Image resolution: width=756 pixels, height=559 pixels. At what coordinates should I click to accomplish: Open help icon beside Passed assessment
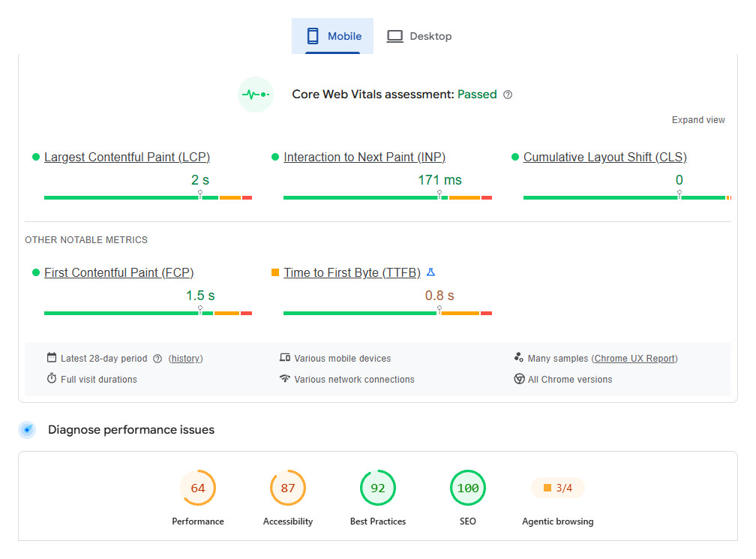coord(508,95)
